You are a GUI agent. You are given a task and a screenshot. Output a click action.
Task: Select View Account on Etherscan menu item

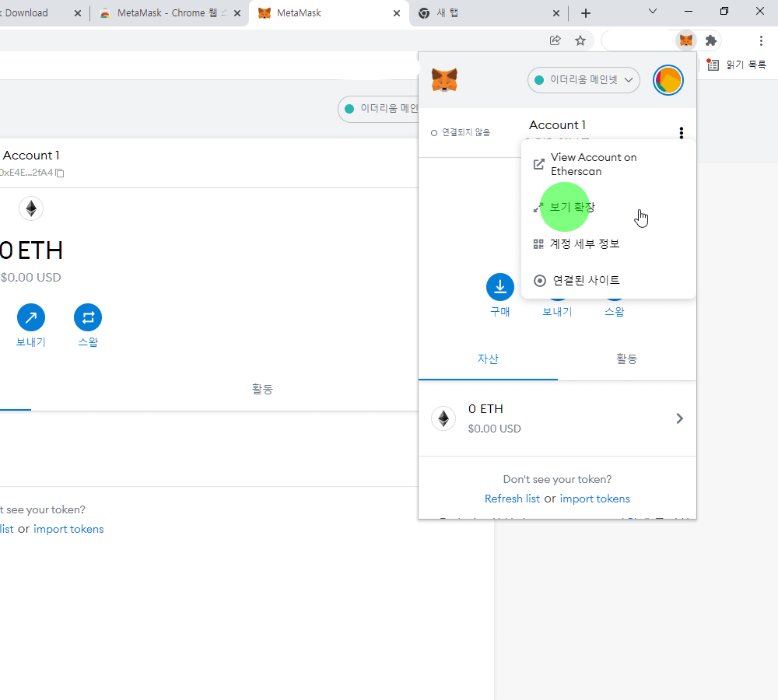593,164
